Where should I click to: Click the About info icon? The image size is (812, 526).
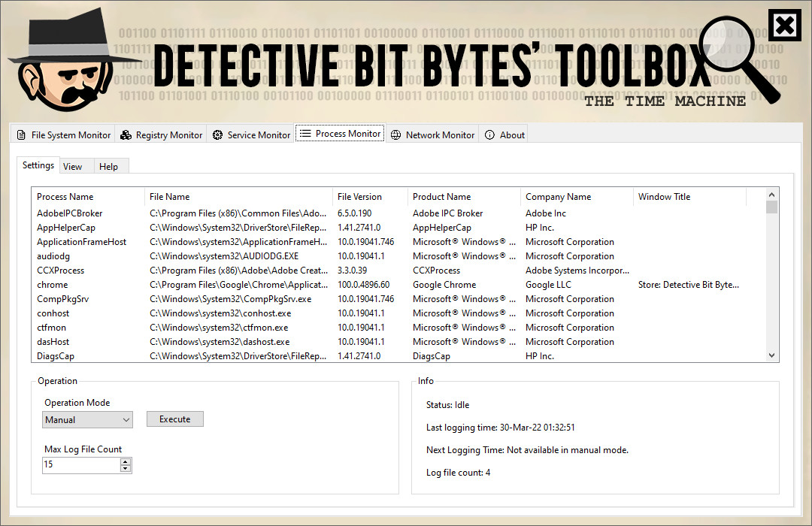point(490,135)
